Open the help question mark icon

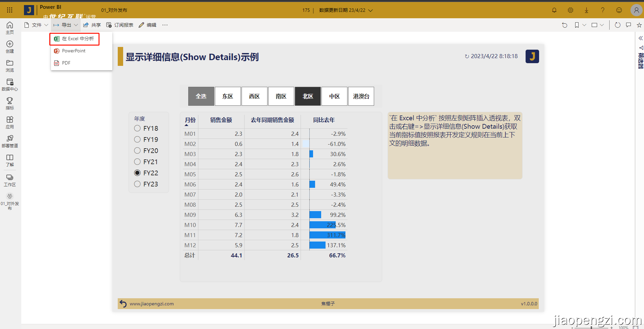603,10
